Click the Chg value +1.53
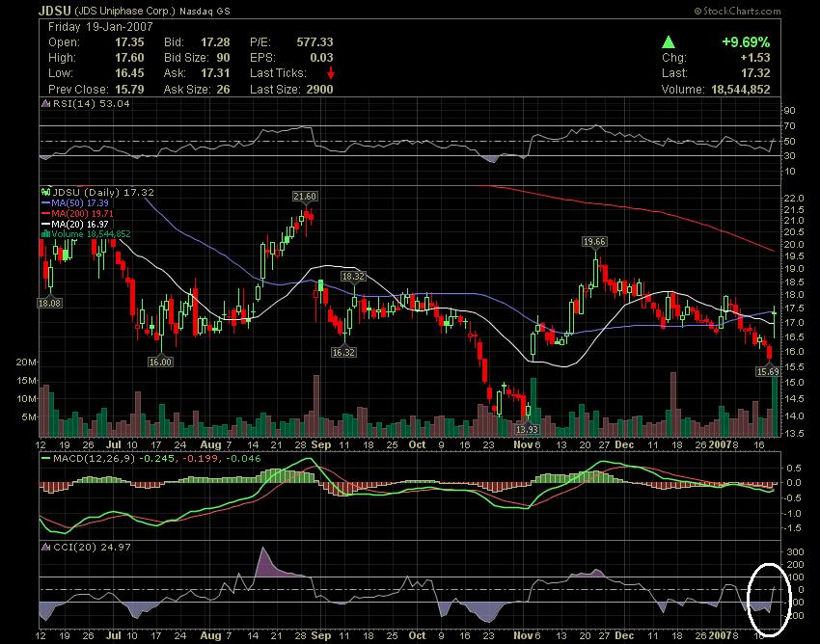This screenshot has height=644, width=820. [x=754, y=58]
